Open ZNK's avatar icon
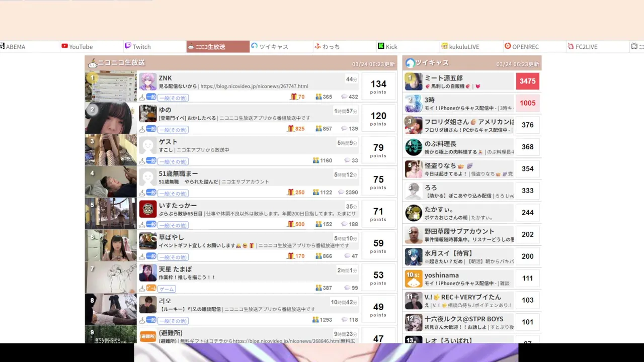 point(148,81)
